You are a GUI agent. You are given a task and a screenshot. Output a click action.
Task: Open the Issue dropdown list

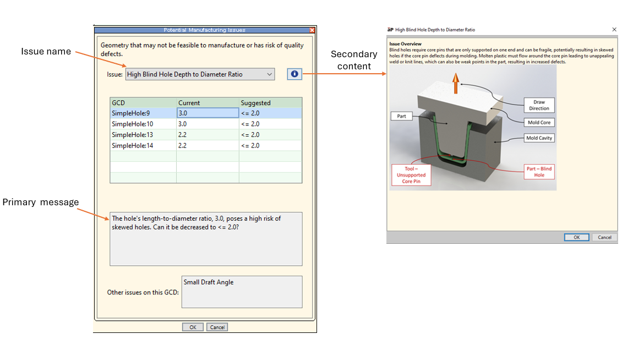pyautogui.click(x=269, y=74)
